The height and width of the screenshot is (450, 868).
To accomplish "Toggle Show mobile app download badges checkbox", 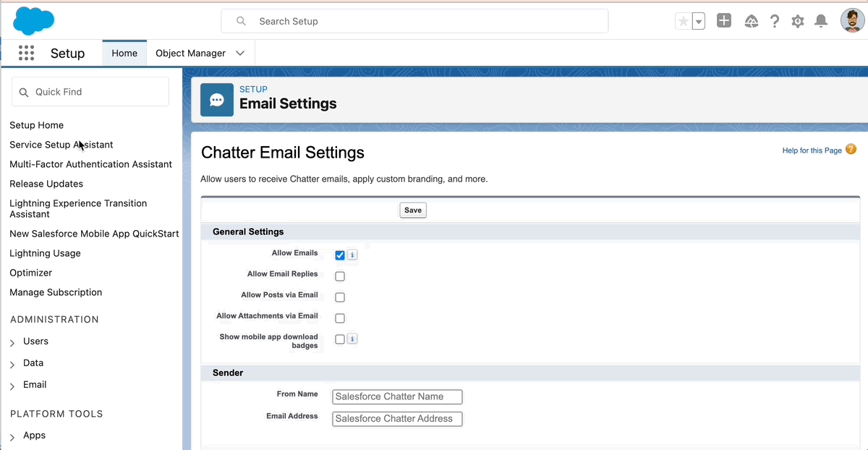I will pos(340,339).
